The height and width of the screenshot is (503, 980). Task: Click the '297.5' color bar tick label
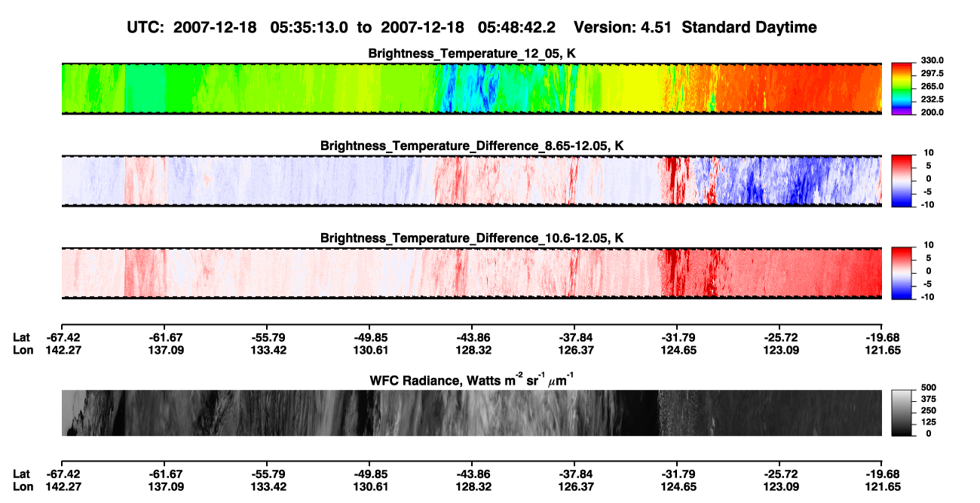tap(932, 74)
